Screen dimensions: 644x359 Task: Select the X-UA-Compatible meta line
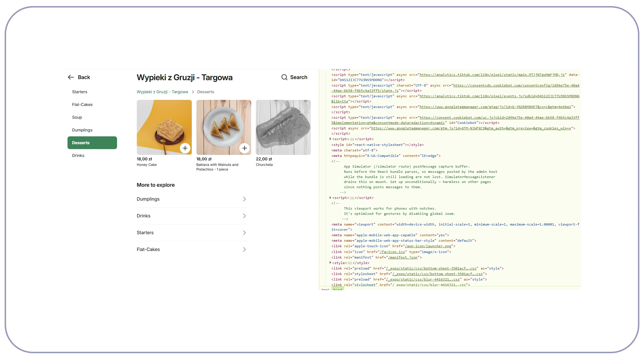click(386, 156)
